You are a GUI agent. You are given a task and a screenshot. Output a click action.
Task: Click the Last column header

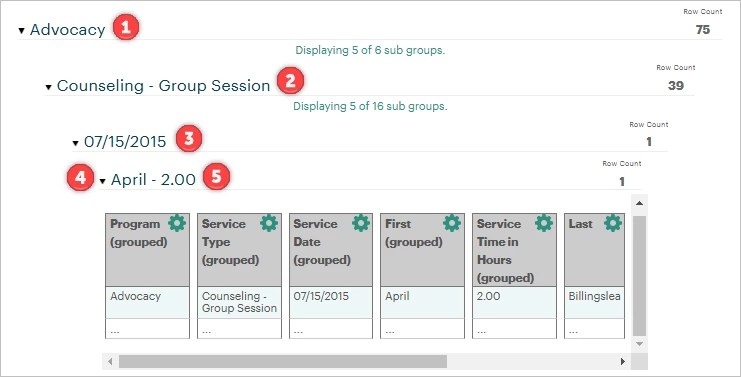pyautogui.click(x=595, y=249)
